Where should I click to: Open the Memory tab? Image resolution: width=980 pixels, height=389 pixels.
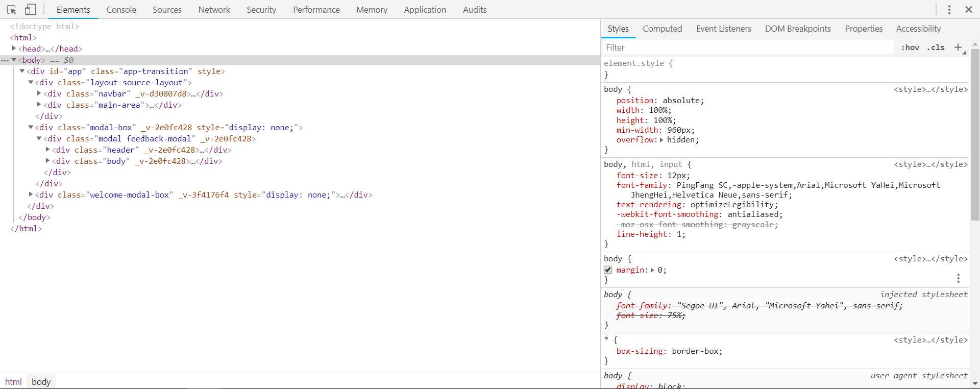pos(372,10)
